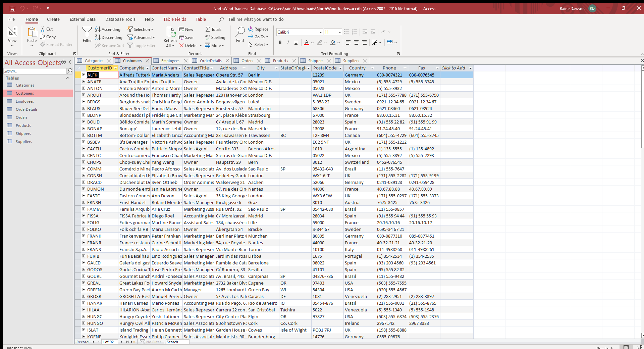The image size is (644, 349).
Task: Open the Suppliers table from the sidebar
Action: [x=24, y=141]
